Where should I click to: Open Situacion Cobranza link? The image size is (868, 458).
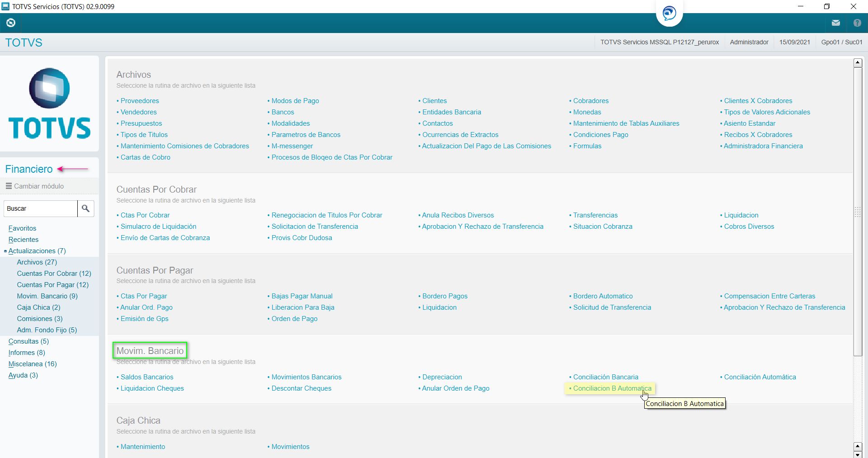[x=603, y=227]
